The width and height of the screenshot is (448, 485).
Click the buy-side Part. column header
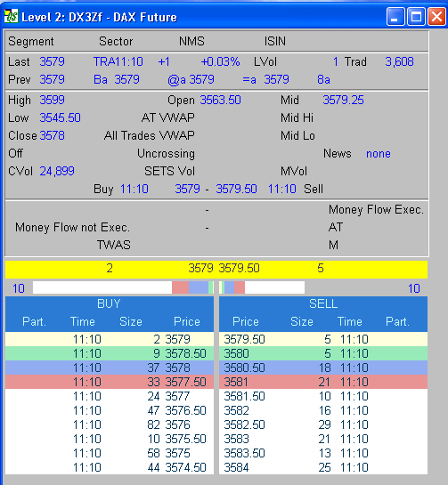pyautogui.click(x=34, y=321)
